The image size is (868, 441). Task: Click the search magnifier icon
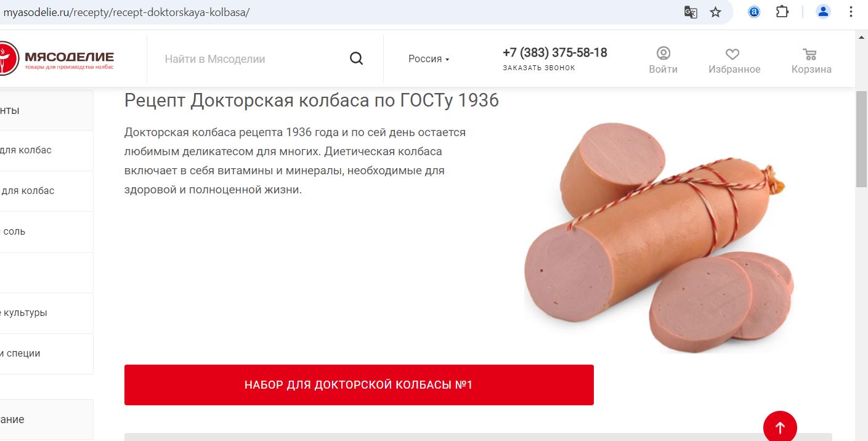click(356, 59)
